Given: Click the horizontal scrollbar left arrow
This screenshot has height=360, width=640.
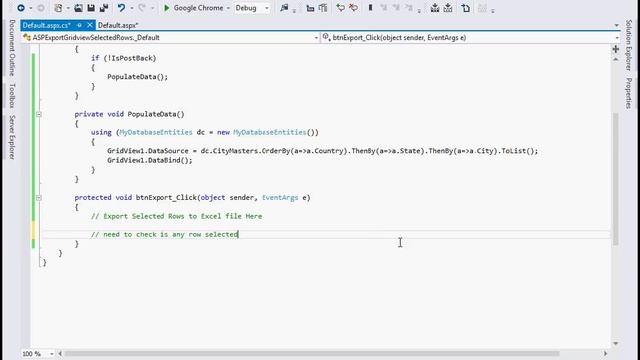Looking at the screenshot, I should tap(60, 353).
